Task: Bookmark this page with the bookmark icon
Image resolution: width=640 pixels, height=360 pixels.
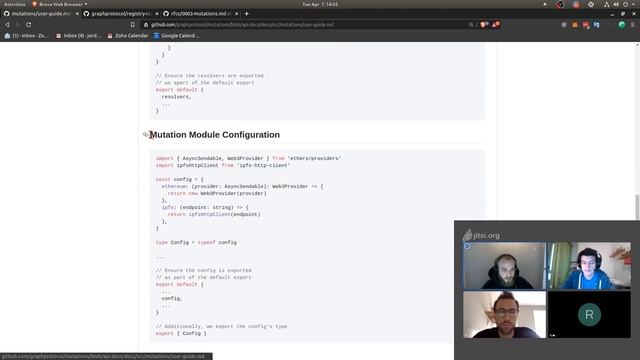Action: coord(133,24)
